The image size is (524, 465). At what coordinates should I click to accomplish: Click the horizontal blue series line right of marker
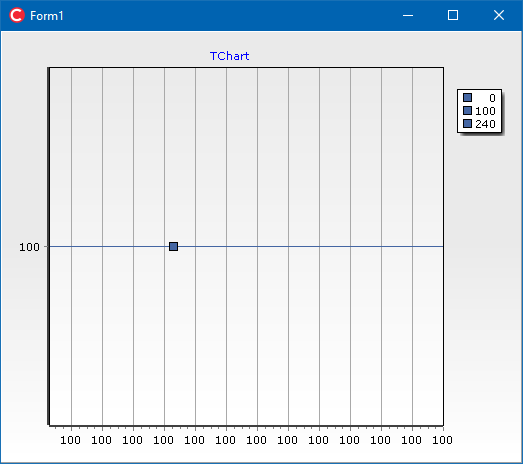(310, 247)
